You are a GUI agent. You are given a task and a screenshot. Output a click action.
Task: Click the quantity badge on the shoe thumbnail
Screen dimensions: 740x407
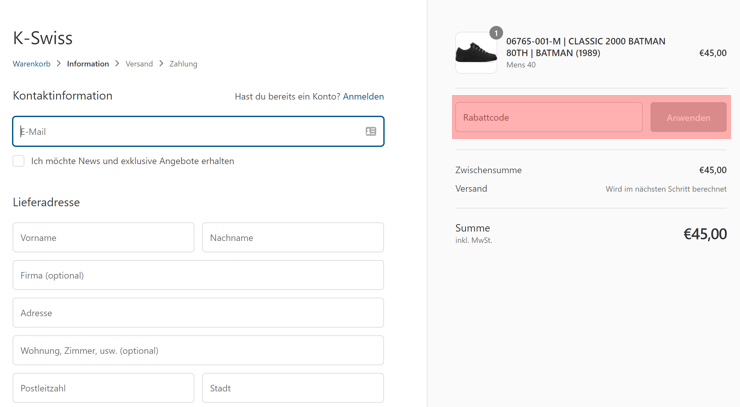(x=496, y=33)
